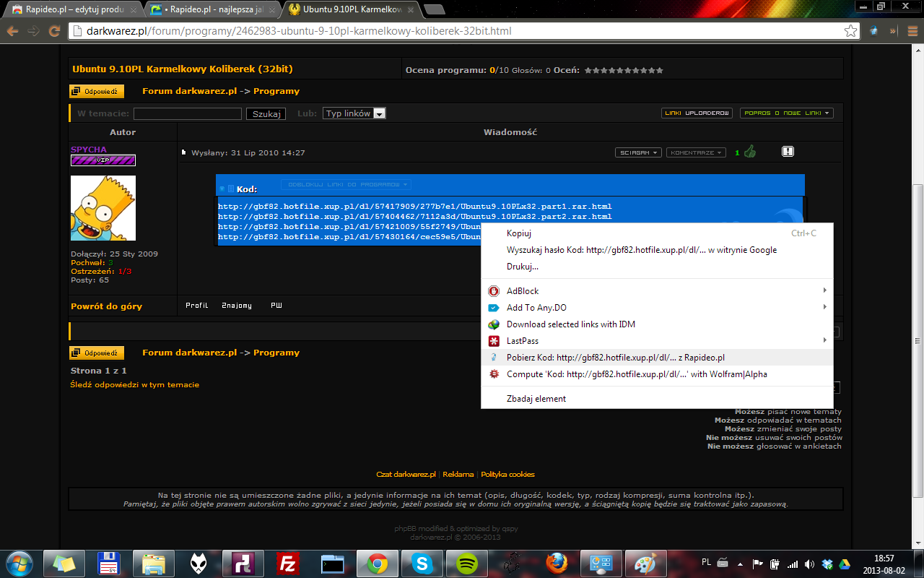Click the exclamation report icon on the post
Viewport: 924px width, 578px height.
tap(788, 152)
